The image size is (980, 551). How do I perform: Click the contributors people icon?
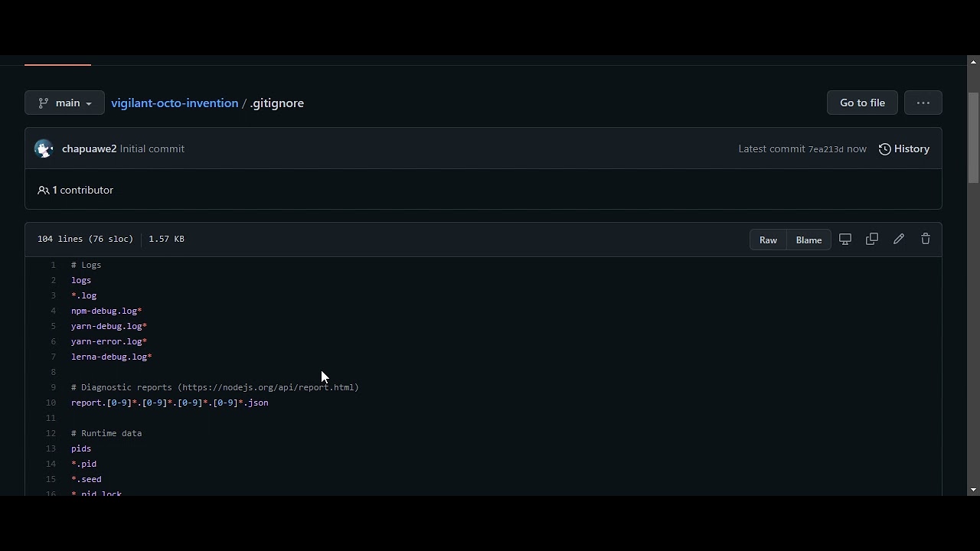(44, 190)
